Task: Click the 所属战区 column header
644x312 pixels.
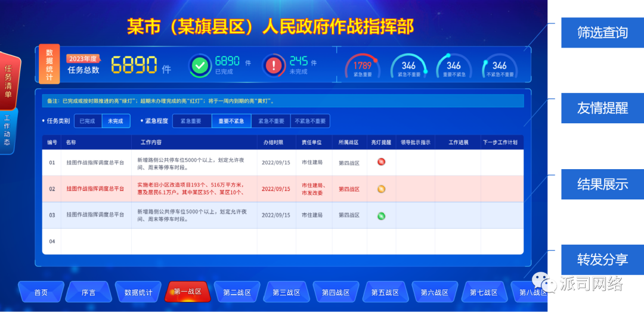Action: tap(349, 142)
